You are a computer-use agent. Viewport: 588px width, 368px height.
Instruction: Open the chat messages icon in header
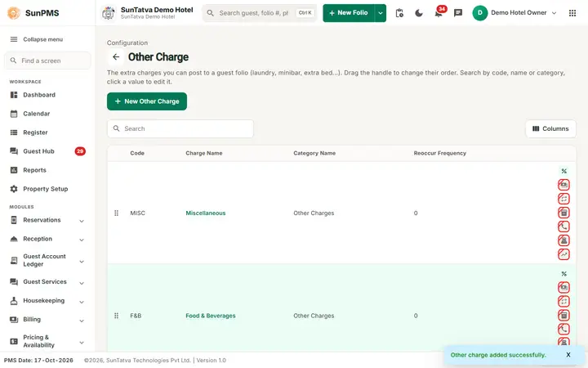click(458, 13)
